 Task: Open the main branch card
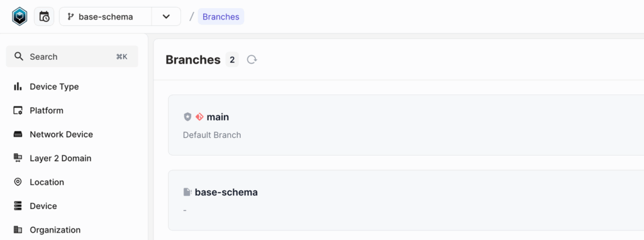[x=406, y=125]
